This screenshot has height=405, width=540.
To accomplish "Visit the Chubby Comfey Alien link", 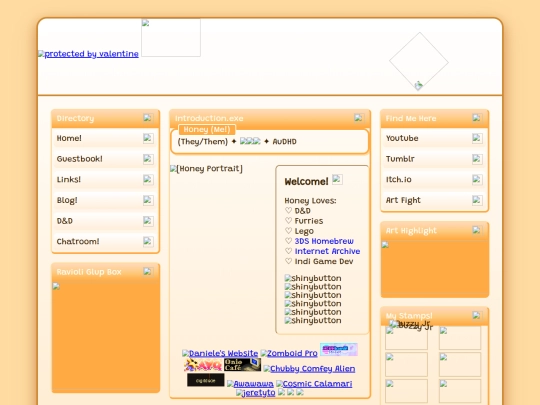I will pos(309,368).
